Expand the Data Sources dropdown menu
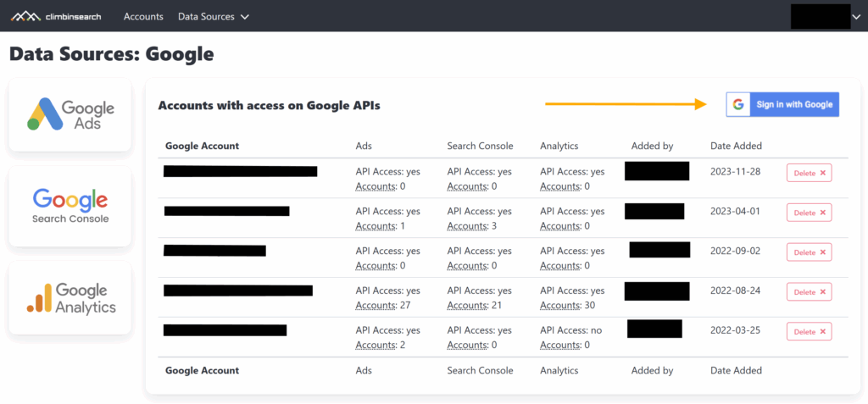The image size is (868, 404). [214, 16]
